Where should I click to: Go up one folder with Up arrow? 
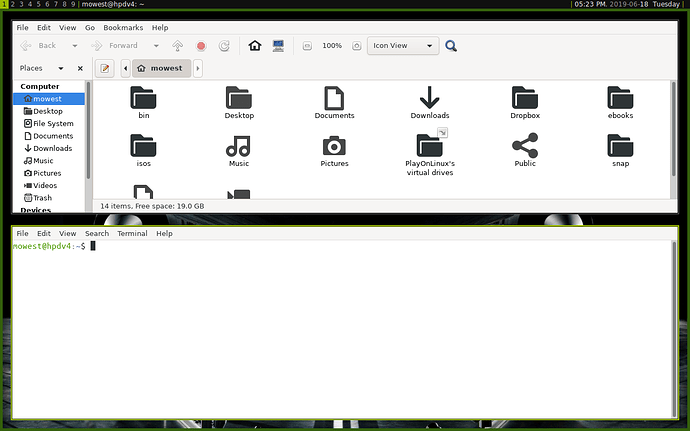[x=177, y=46]
